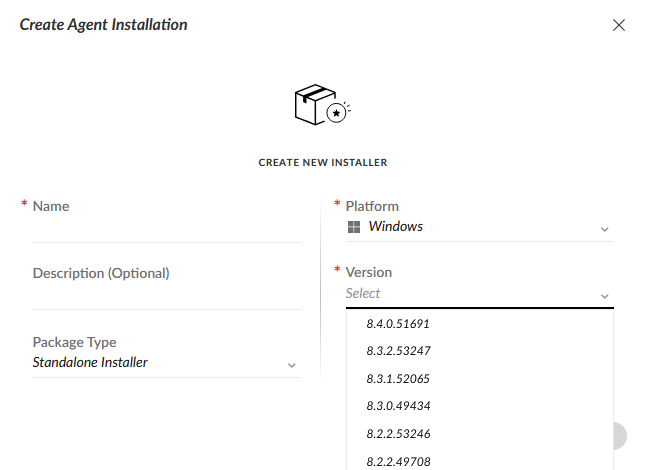Collapse the Version dropdown using its chevron

pos(604,296)
